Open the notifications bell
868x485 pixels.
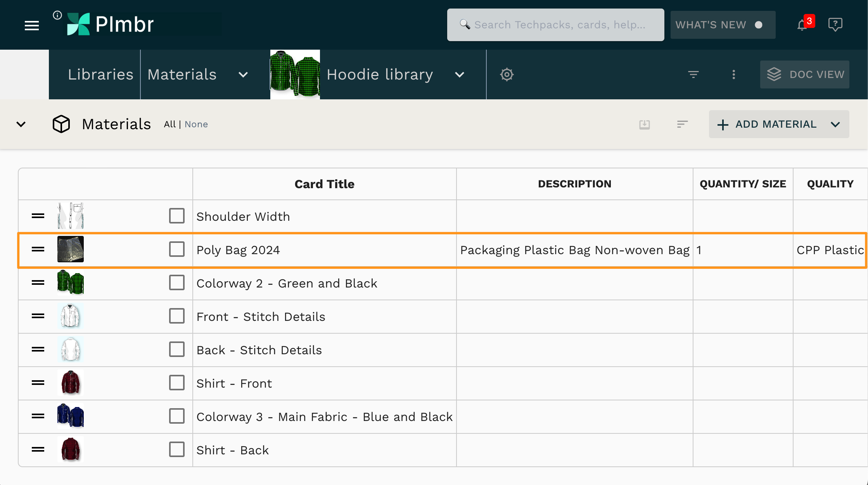tap(802, 25)
